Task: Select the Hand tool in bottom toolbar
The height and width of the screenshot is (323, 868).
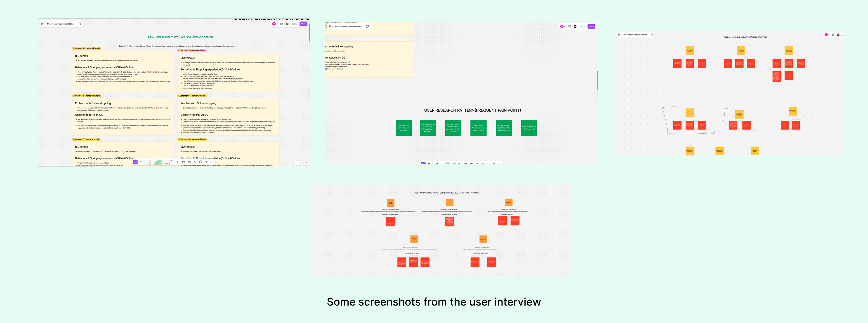Action: [141, 162]
